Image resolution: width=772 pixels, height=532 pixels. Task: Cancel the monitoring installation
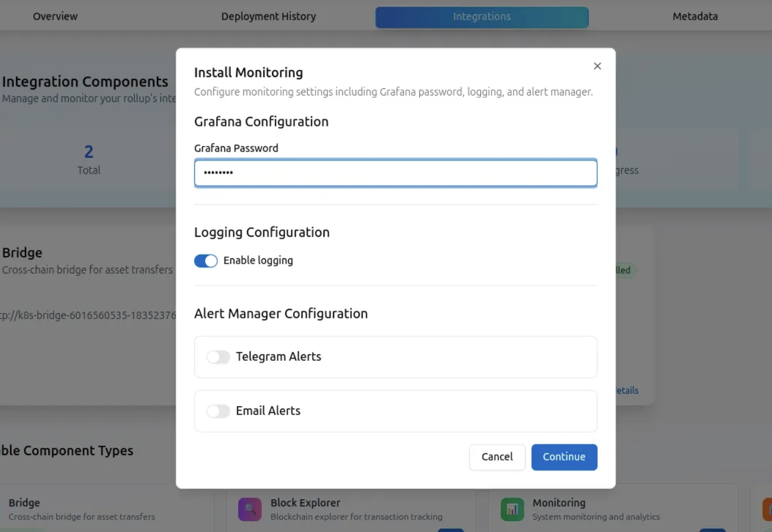tap(497, 457)
